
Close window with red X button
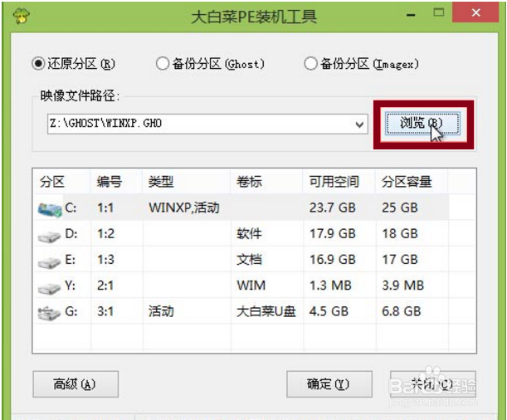[475, 13]
